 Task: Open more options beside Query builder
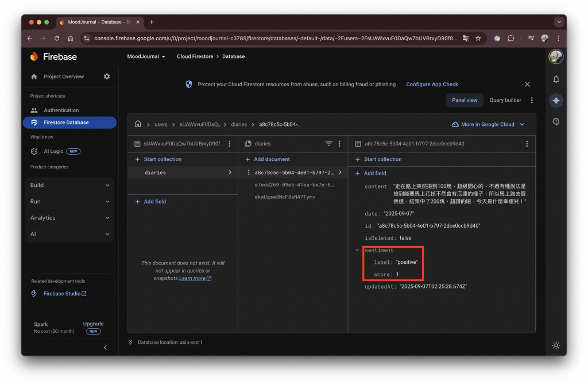pos(532,100)
